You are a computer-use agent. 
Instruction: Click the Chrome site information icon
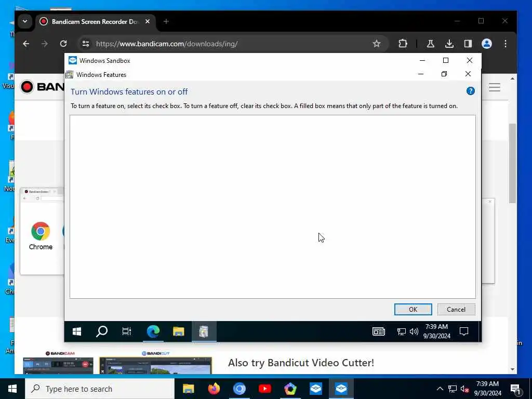[86, 44]
